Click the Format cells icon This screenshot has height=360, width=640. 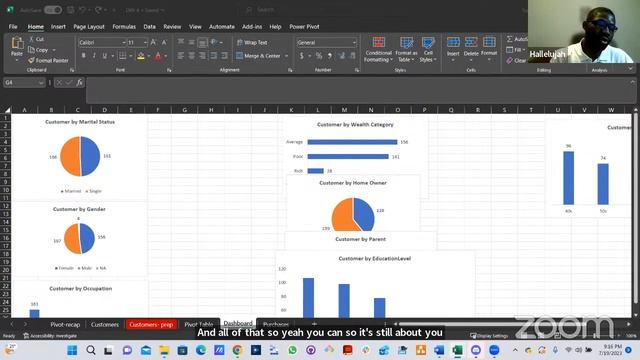tap(489, 42)
